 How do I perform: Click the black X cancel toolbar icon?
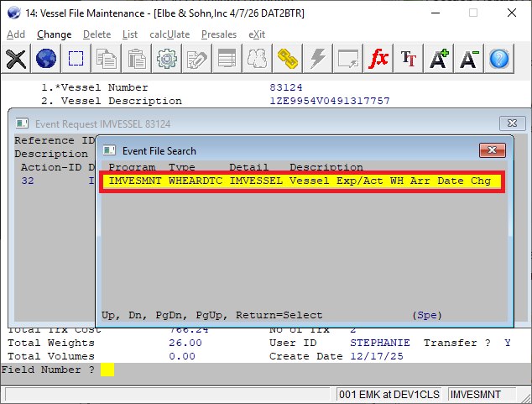click(x=16, y=59)
